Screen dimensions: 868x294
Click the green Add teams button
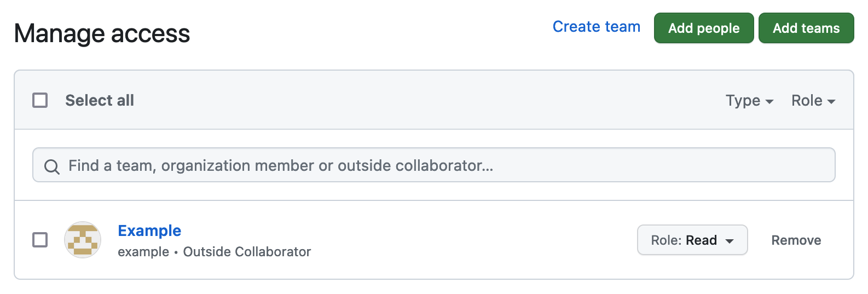tap(806, 28)
